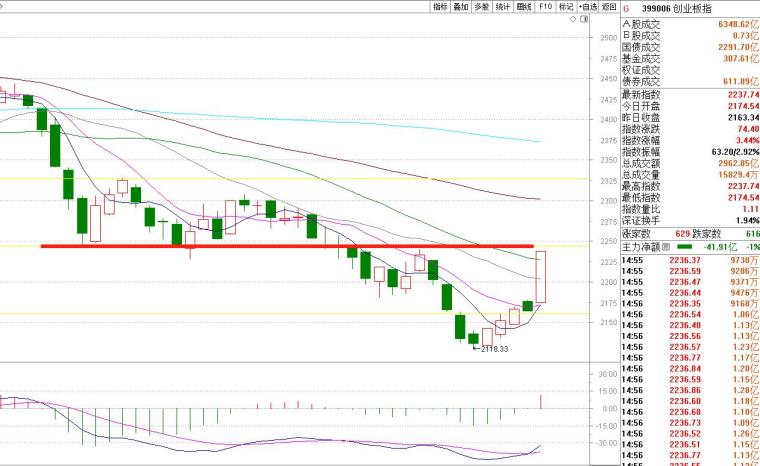Click the 标记 mark button
Viewport: 760px width, 466px height.
coord(566,6)
